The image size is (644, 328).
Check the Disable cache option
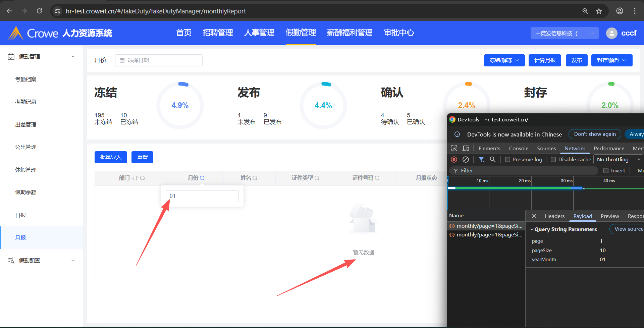coord(553,160)
